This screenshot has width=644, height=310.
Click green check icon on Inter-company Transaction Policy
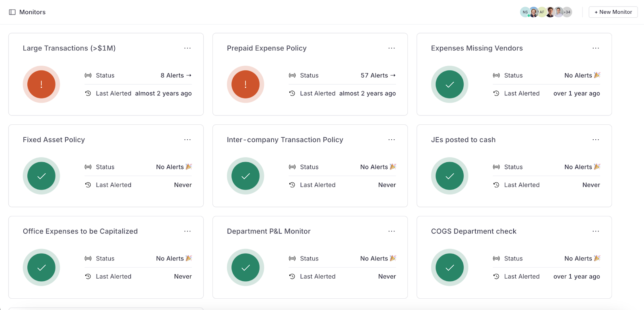tap(246, 176)
